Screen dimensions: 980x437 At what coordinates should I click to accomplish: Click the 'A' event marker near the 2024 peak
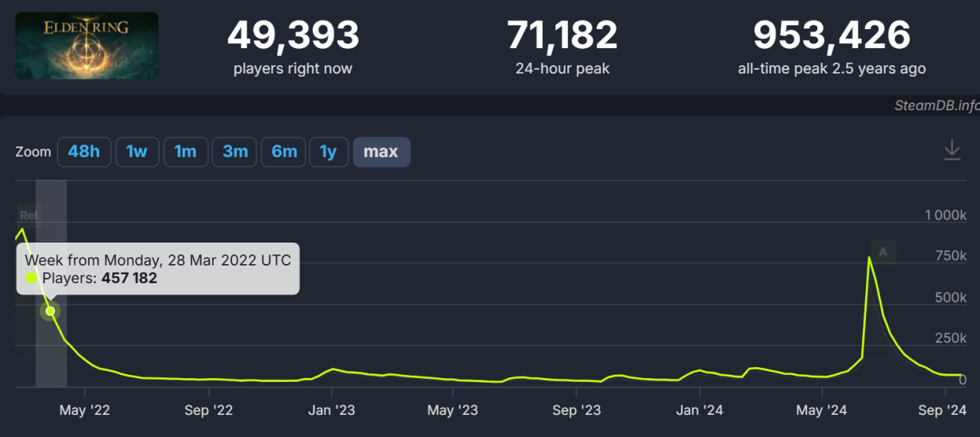point(884,252)
